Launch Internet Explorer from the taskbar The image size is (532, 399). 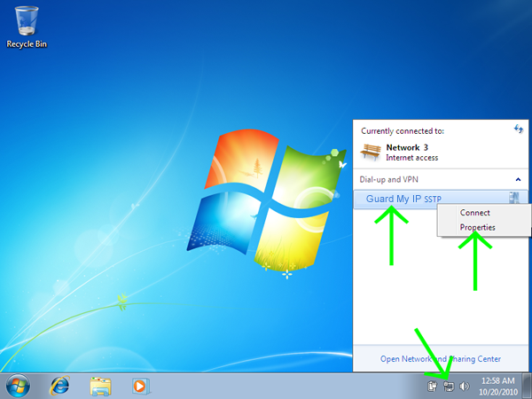point(59,386)
